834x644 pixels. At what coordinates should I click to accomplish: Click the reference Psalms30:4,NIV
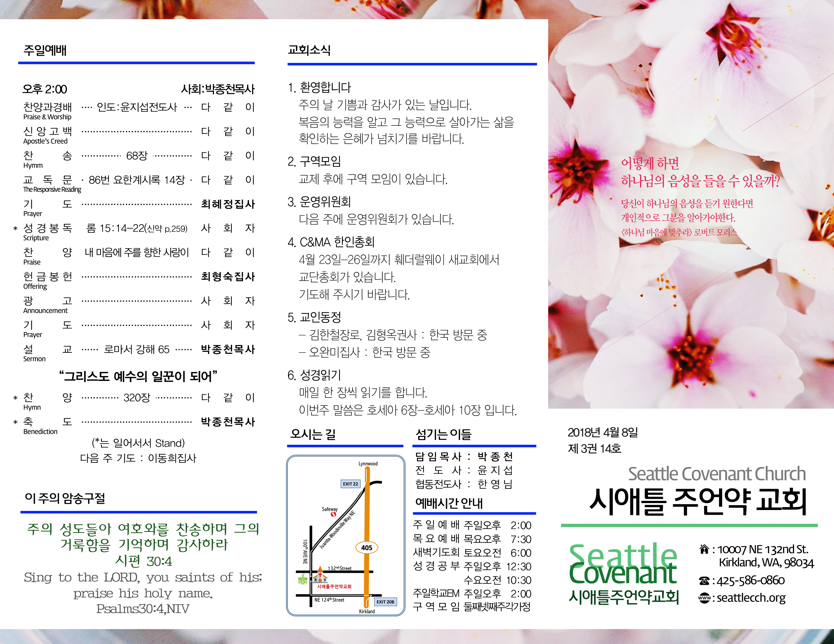pos(143,609)
